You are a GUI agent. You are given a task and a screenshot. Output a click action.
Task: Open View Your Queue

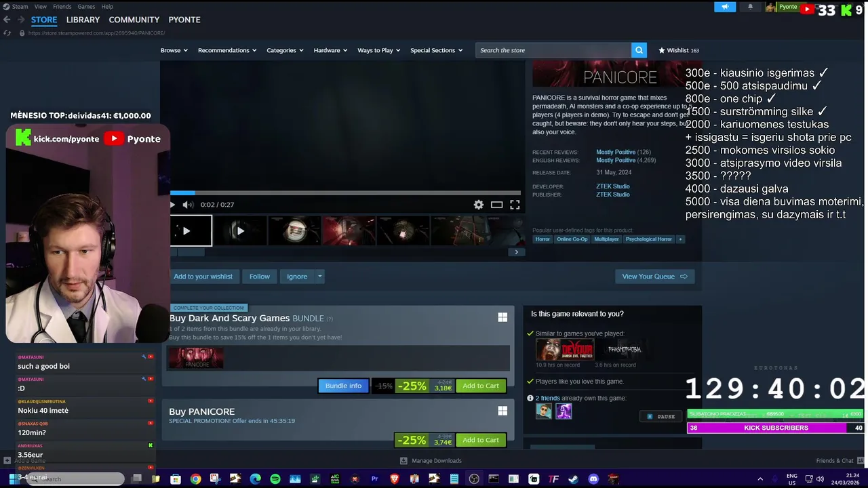[654, 277]
